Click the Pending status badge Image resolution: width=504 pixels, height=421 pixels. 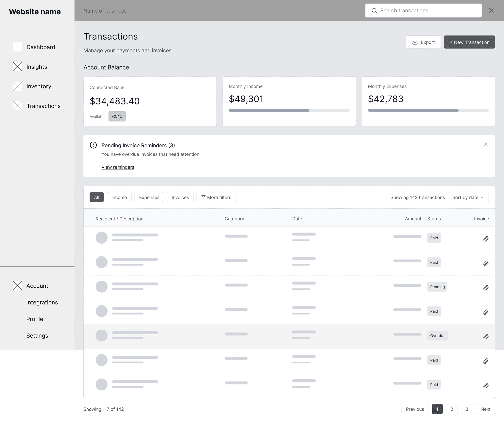(437, 287)
